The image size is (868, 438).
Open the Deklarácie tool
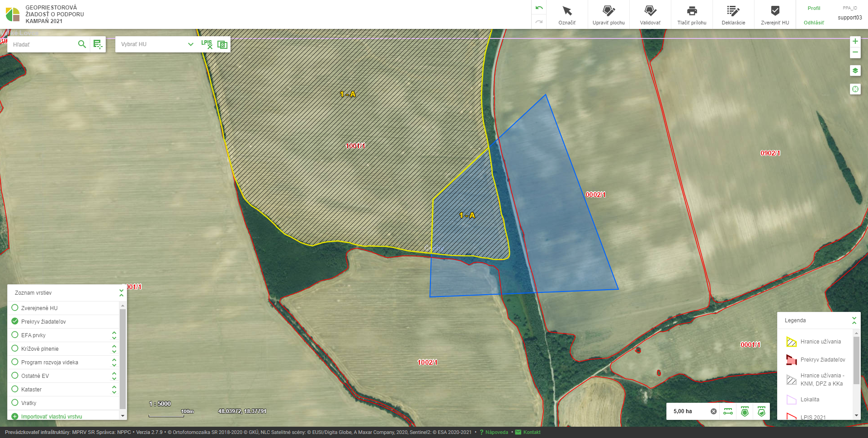[x=733, y=14]
